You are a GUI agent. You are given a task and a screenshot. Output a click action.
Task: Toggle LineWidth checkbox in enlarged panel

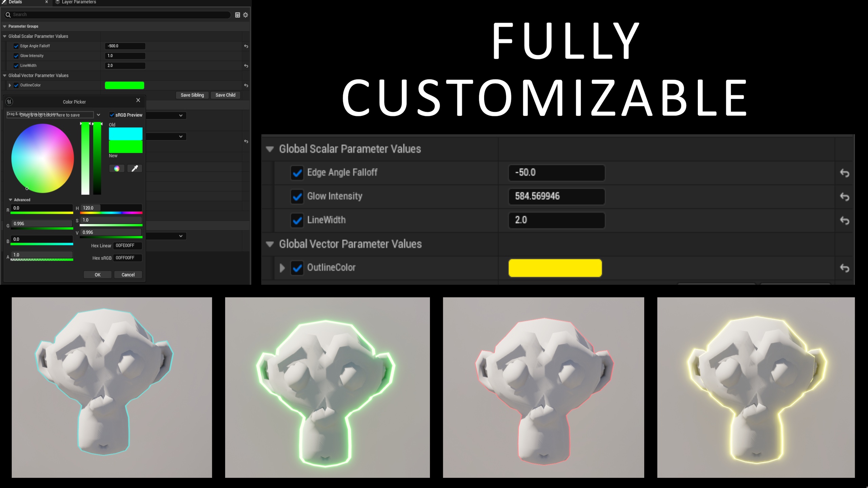(x=297, y=220)
